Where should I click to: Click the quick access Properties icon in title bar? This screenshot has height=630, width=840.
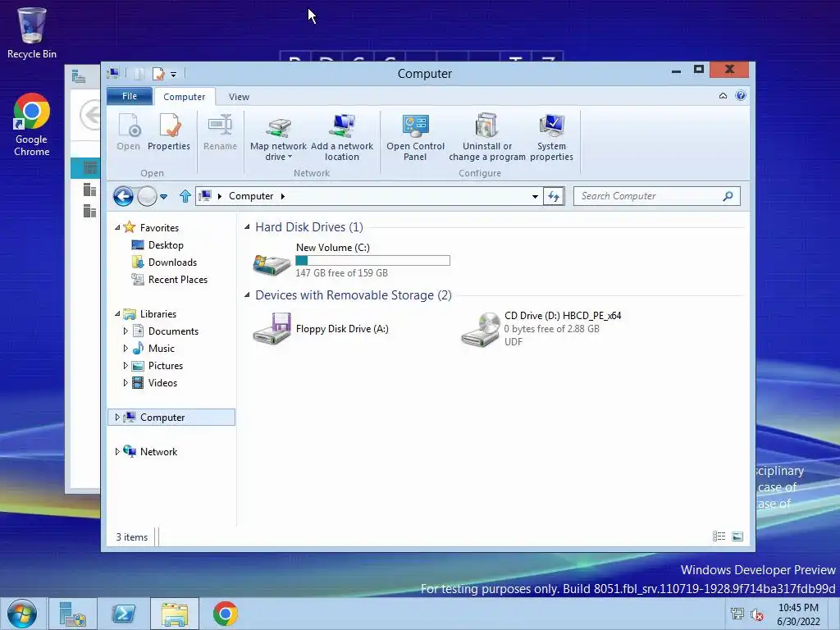click(x=158, y=73)
